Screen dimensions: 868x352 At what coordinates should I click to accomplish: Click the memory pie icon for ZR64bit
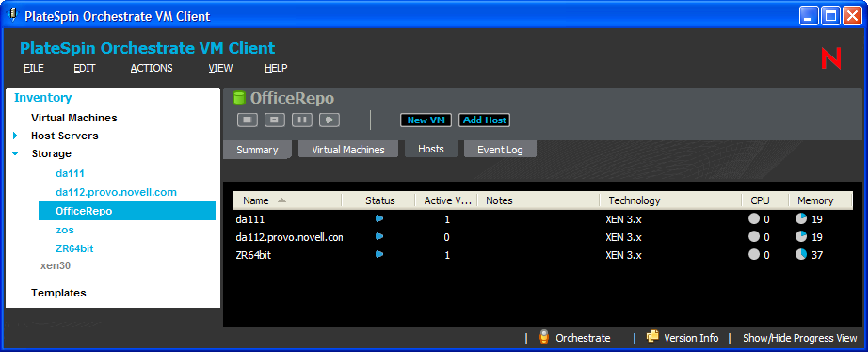(801, 255)
